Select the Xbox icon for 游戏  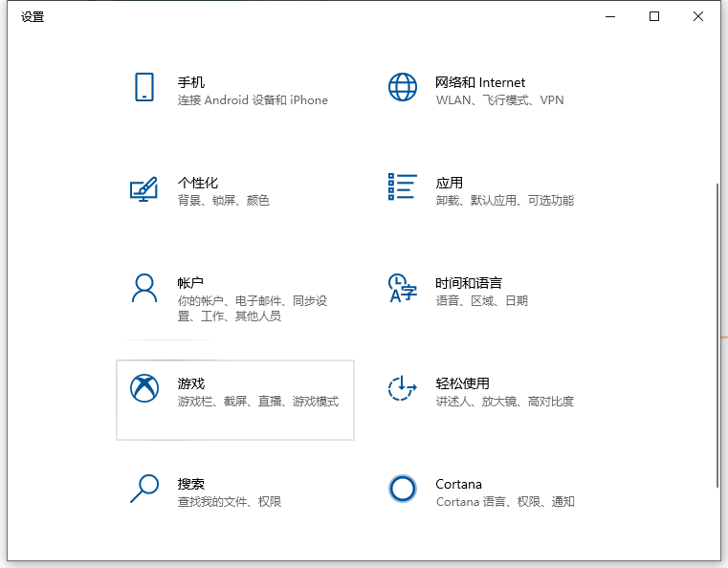(143, 388)
